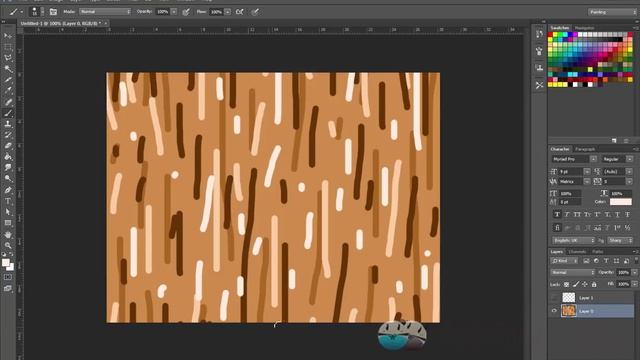640x360 pixels.
Task: Change the Screen Mode icon
Action: tap(8, 288)
